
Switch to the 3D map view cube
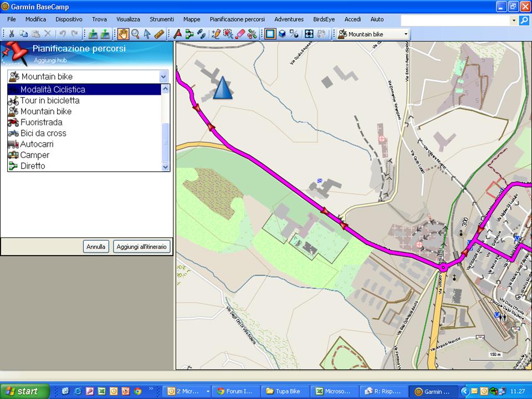[x=282, y=34]
